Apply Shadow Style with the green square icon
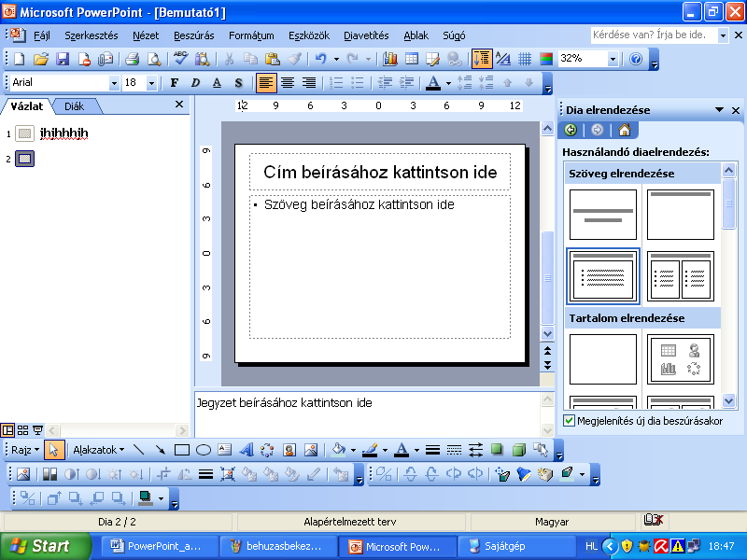This screenshot has height=560, width=747. click(x=497, y=450)
